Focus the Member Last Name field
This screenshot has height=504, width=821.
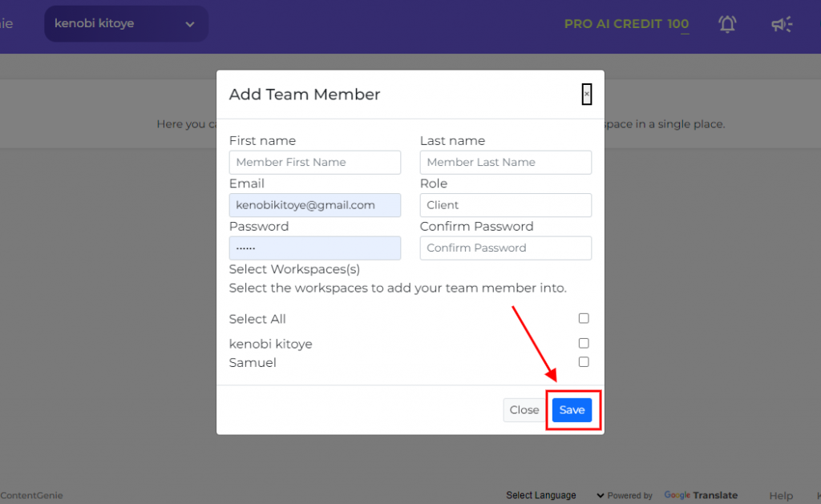tap(505, 162)
